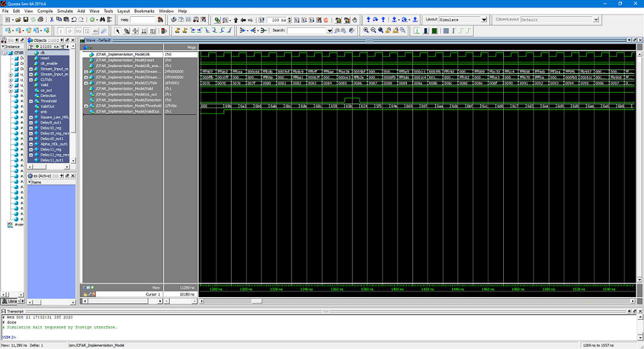
Task: Click the Help search input field
Action: (143, 20)
